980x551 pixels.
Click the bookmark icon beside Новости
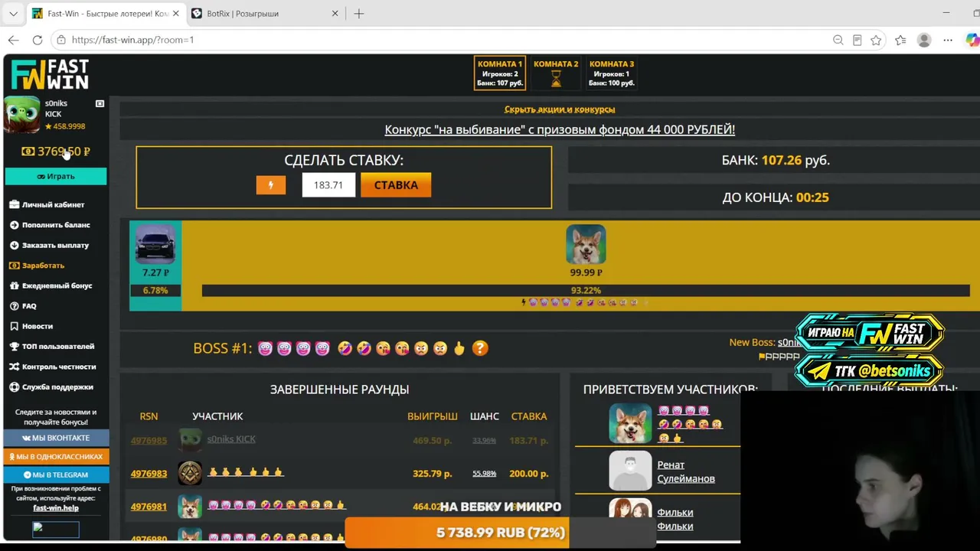[x=15, y=326]
